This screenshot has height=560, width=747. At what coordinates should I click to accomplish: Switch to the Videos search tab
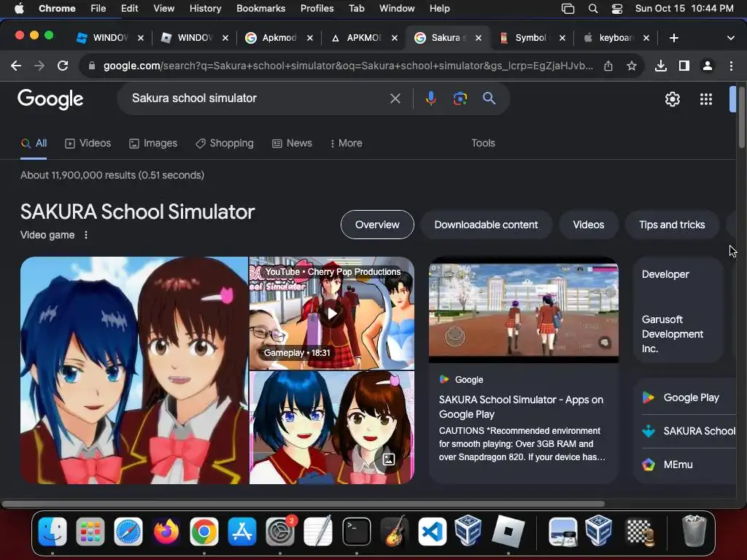[88, 144]
